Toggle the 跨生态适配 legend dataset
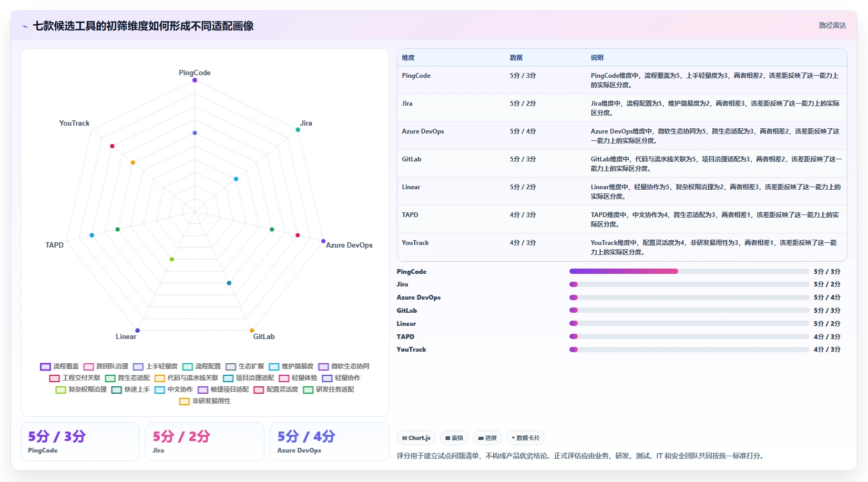This screenshot has height=482, width=868. (x=127, y=378)
